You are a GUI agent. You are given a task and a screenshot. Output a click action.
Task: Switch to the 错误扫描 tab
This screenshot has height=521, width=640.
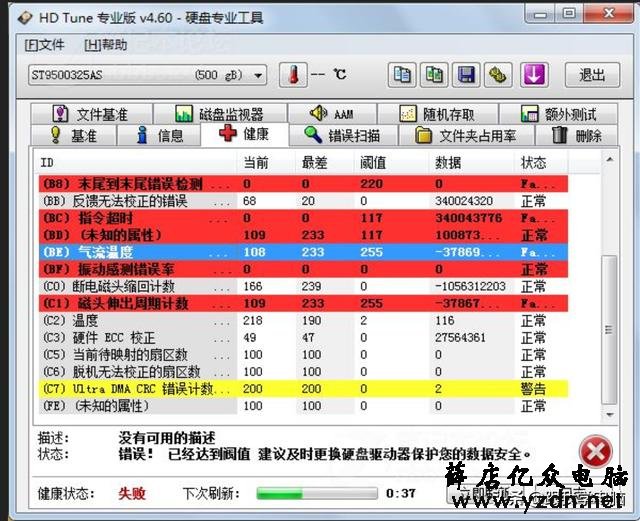[x=343, y=135]
